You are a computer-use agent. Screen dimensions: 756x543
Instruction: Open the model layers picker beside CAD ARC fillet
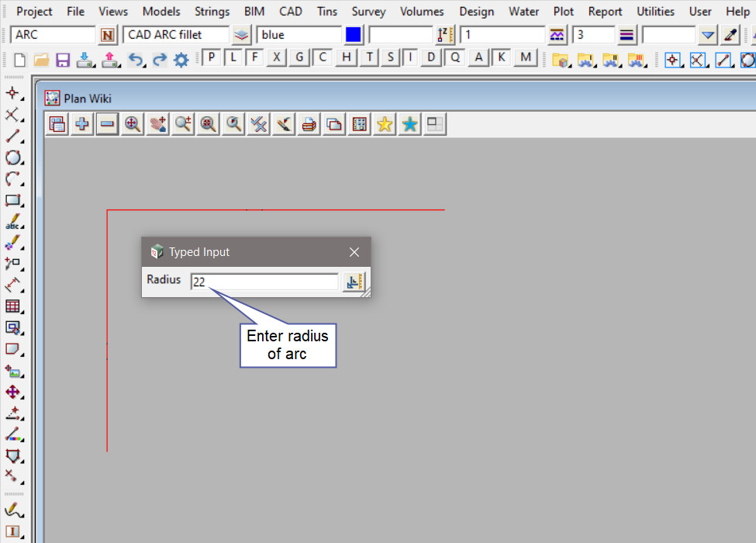(x=242, y=35)
